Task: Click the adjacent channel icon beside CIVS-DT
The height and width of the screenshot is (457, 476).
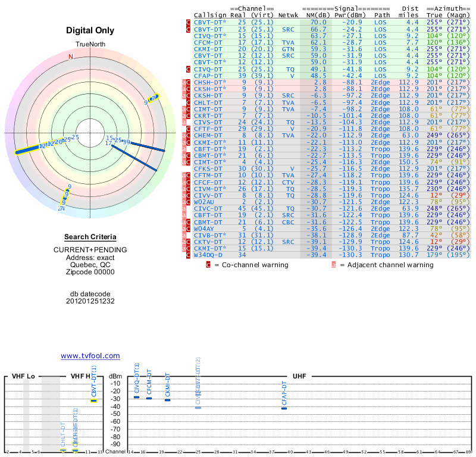Action: click(183, 122)
